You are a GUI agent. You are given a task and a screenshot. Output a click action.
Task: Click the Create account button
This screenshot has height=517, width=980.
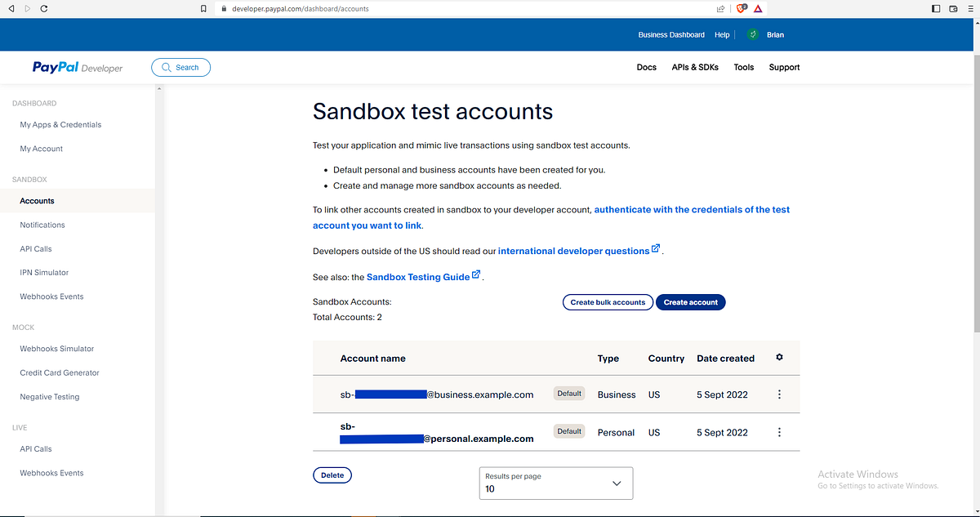690,301
